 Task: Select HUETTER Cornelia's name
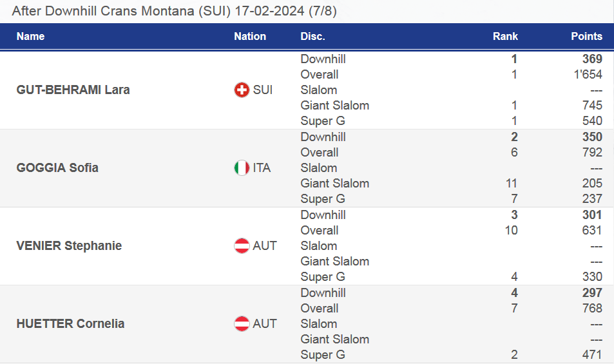70,324
